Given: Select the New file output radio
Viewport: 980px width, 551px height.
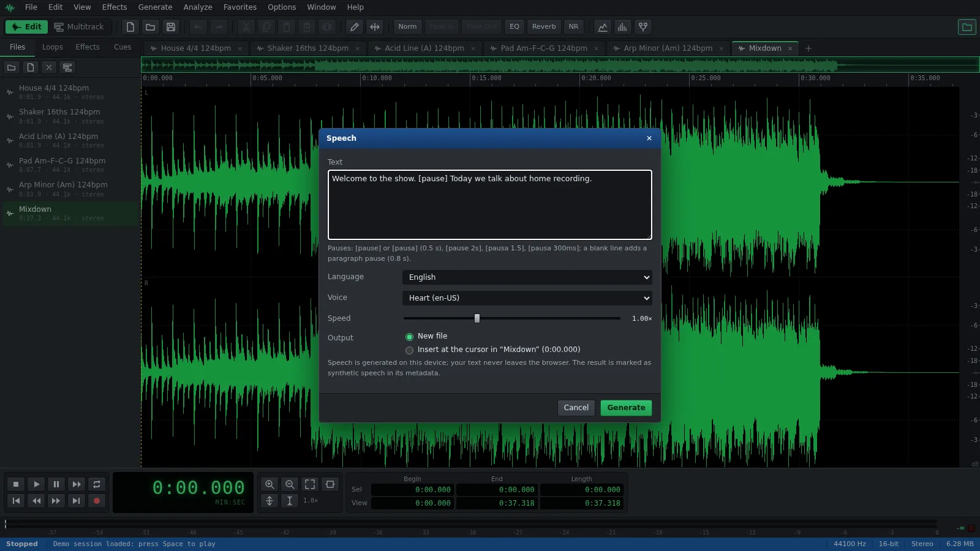Looking at the screenshot, I should pos(409,337).
